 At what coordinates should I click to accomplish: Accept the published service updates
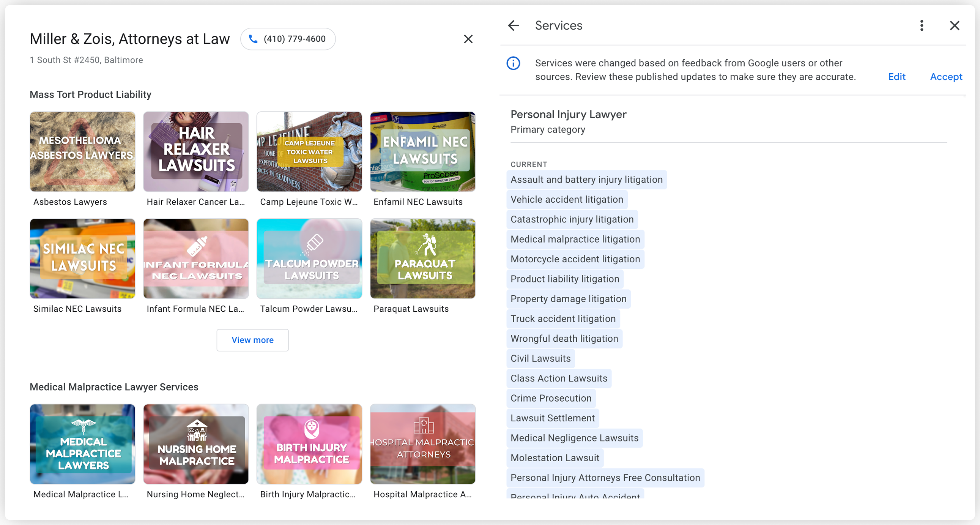[x=946, y=77]
